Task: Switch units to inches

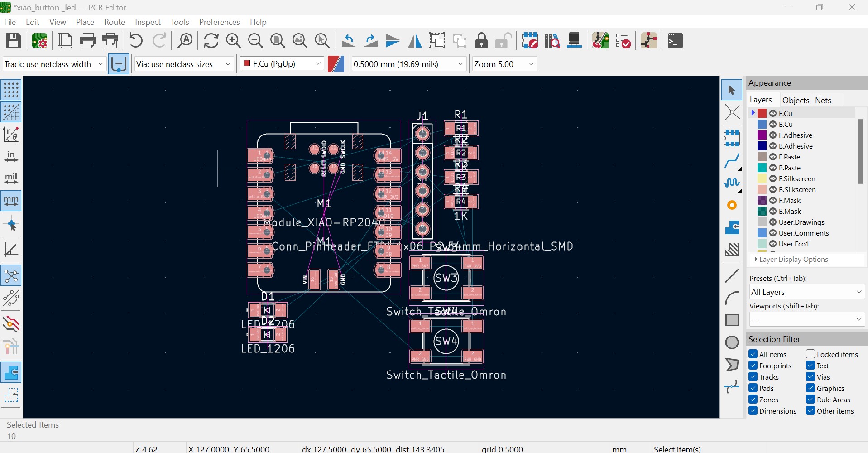Action: (x=11, y=157)
